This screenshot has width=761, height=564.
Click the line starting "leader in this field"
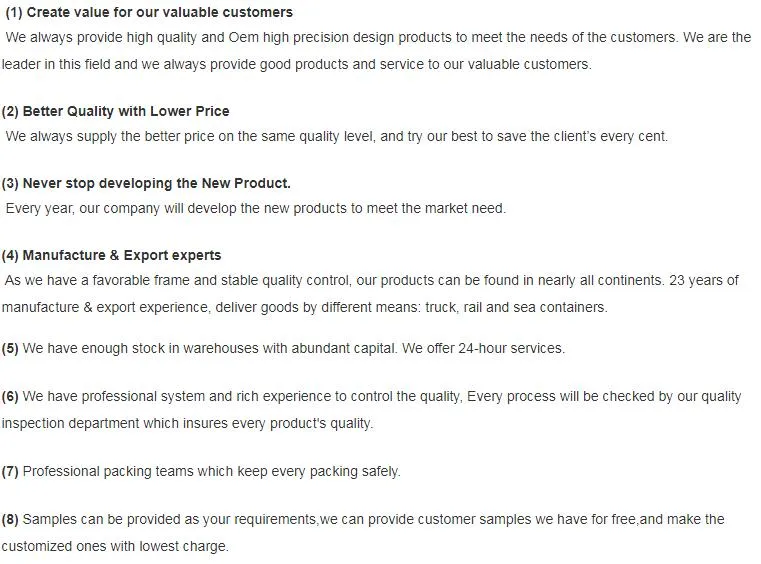click(x=296, y=64)
